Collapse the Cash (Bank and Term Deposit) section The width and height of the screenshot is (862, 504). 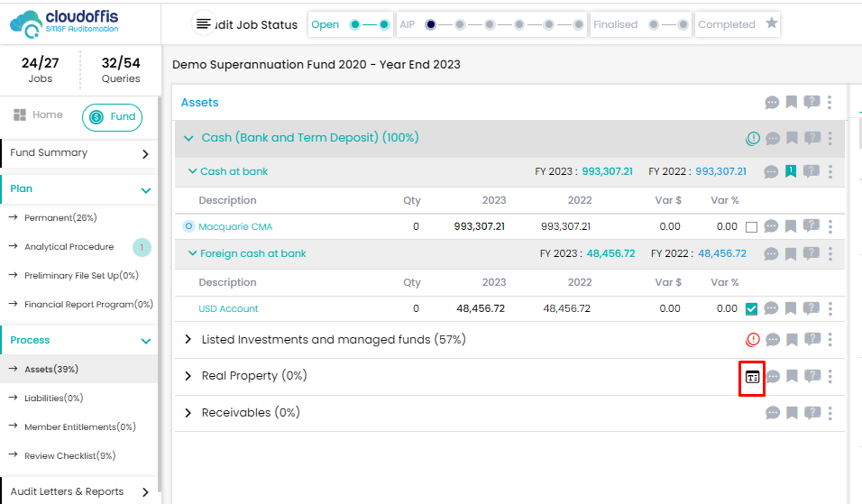tap(188, 138)
